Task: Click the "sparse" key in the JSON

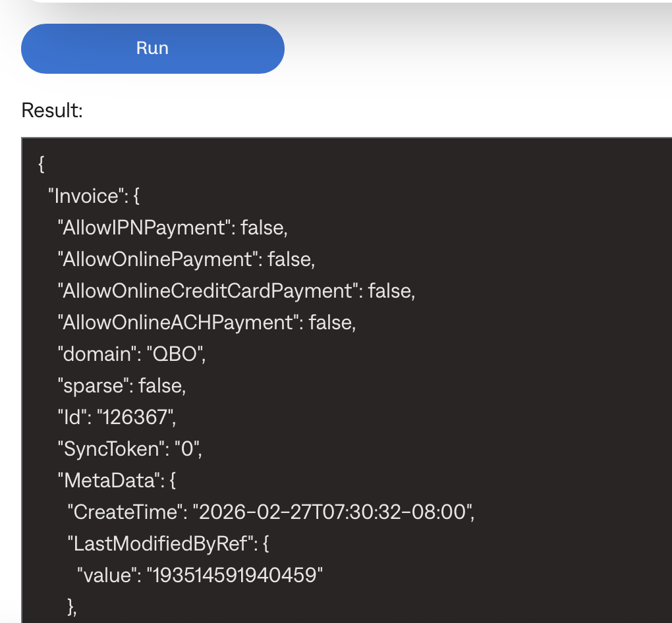Action: click(92, 386)
